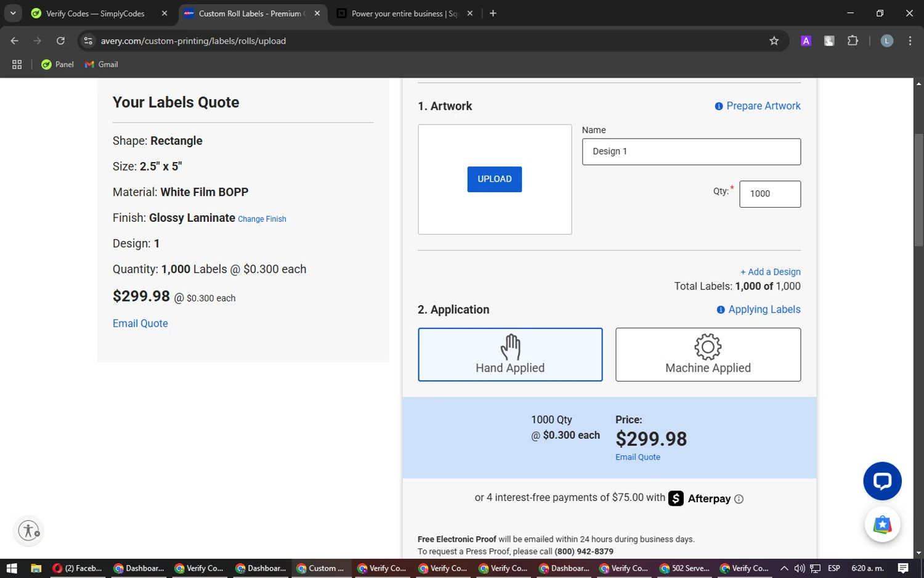Image resolution: width=924 pixels, height=578 pixels.
Task: Show hidden system tray icons
Action: [x=784, y=568]
